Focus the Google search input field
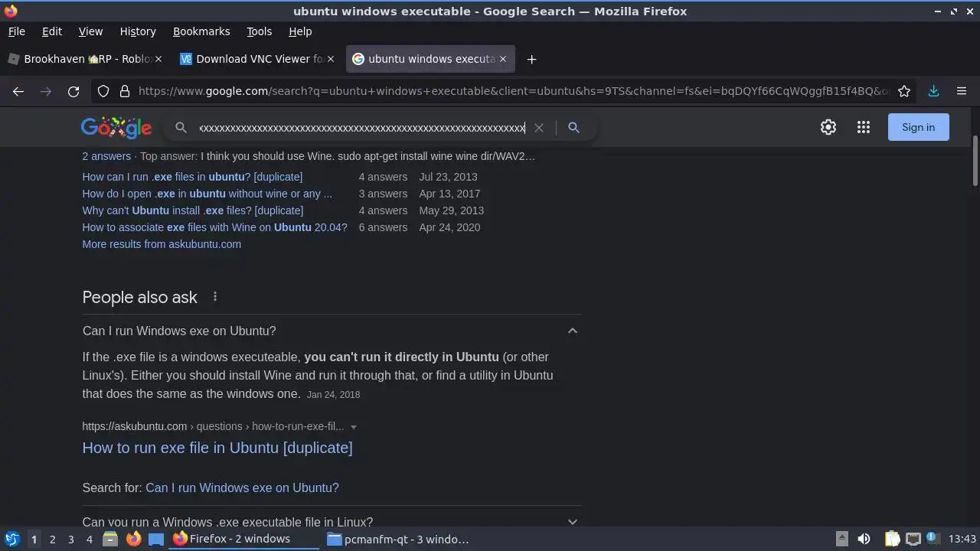The width and height of the screenshot is (980, 551). (361, 128)
